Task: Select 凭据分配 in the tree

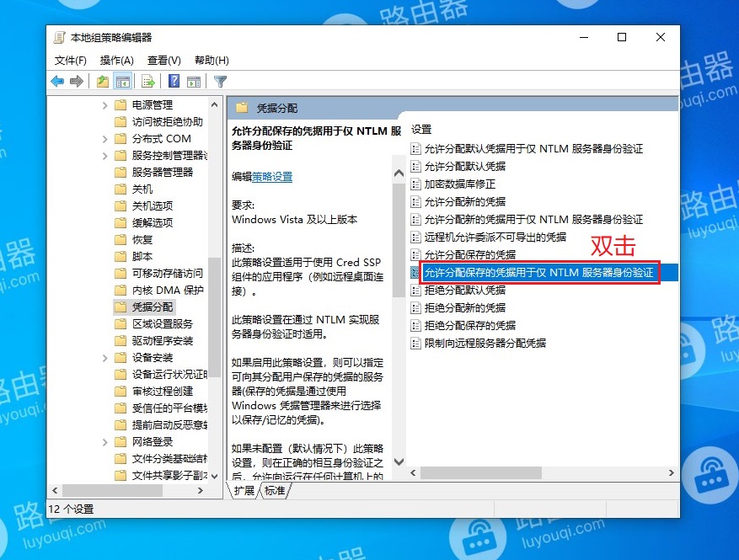Action: pyautogui.click(x=153, y=307)
